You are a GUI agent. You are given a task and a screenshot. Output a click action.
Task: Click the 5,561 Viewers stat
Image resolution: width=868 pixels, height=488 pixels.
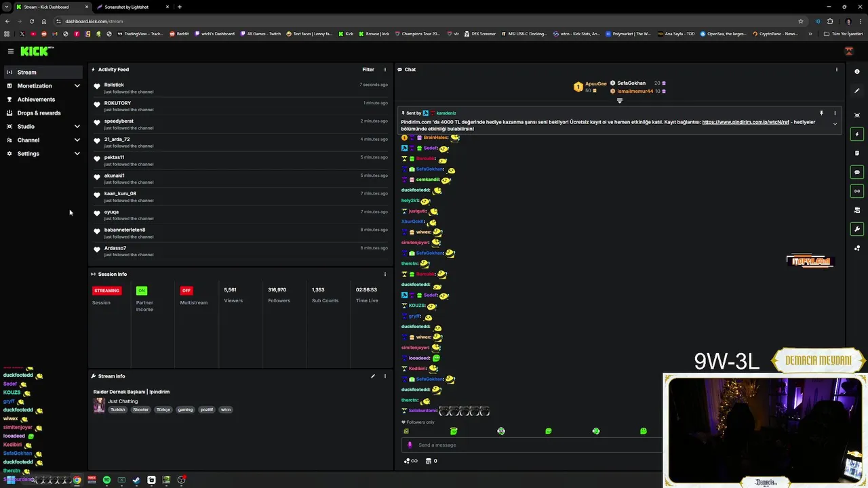point(233,295)
